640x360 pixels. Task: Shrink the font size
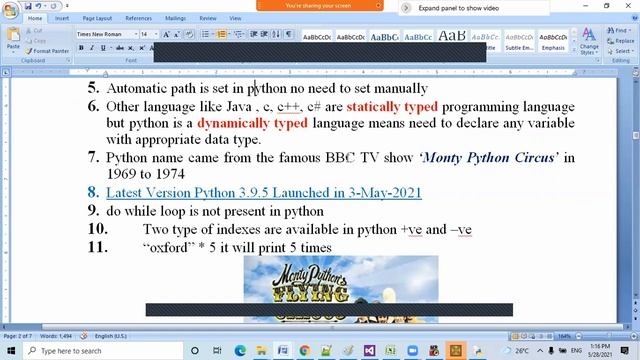coord(177,35)
